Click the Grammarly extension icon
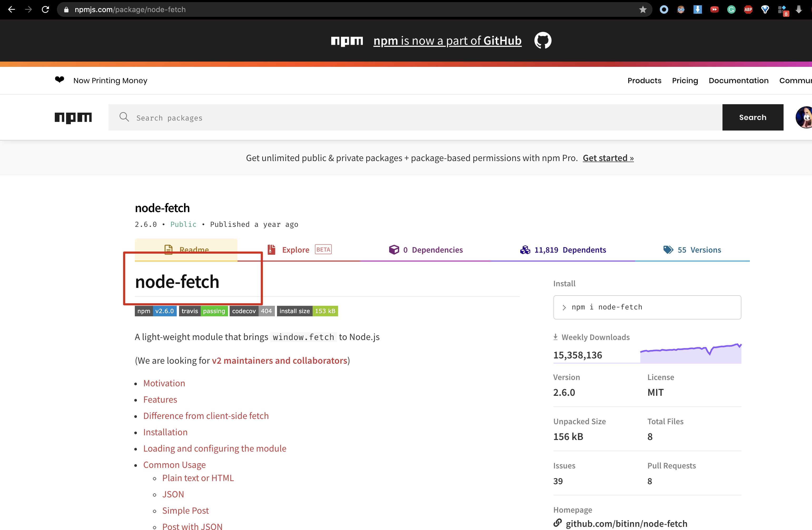812x530 pixels. coord(731,9)
